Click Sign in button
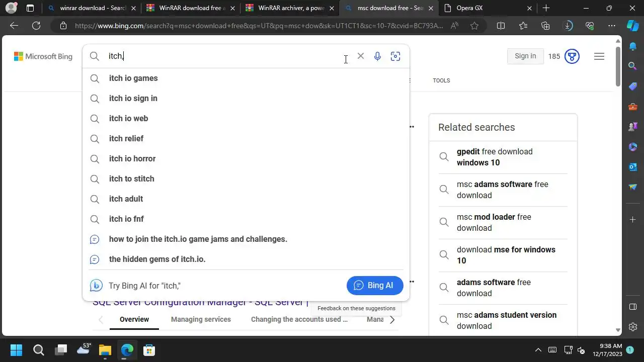 click(525, 56)
